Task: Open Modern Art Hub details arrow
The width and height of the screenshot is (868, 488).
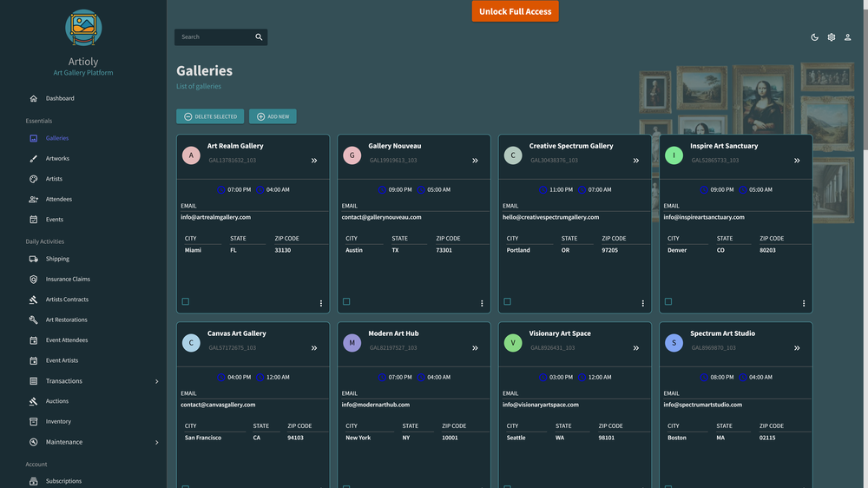Action: tap(475, 348)
